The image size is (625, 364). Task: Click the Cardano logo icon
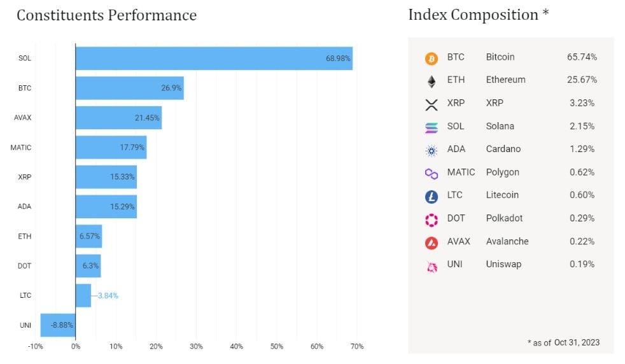432,151
